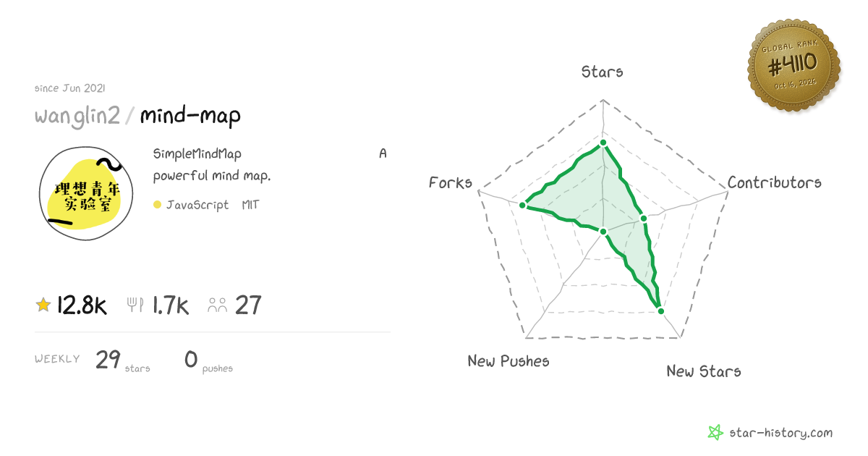Select the Contributors axis label
Viewport: 868px width, 456px height.
[x=775, y=182]
